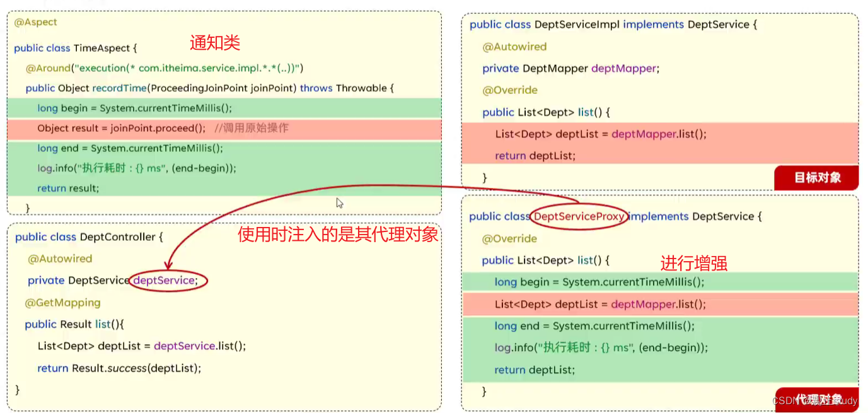Click 'long end' line in TimeAspect
Image resolution: width=868 pixels, height=413 pixels.
point(130,149)
